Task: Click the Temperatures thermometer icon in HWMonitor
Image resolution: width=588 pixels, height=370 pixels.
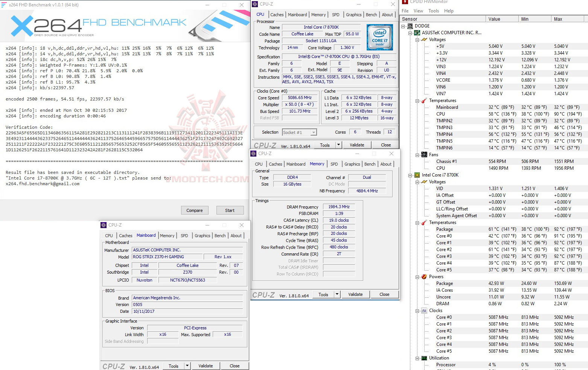Action: click(x=424, y=100)
